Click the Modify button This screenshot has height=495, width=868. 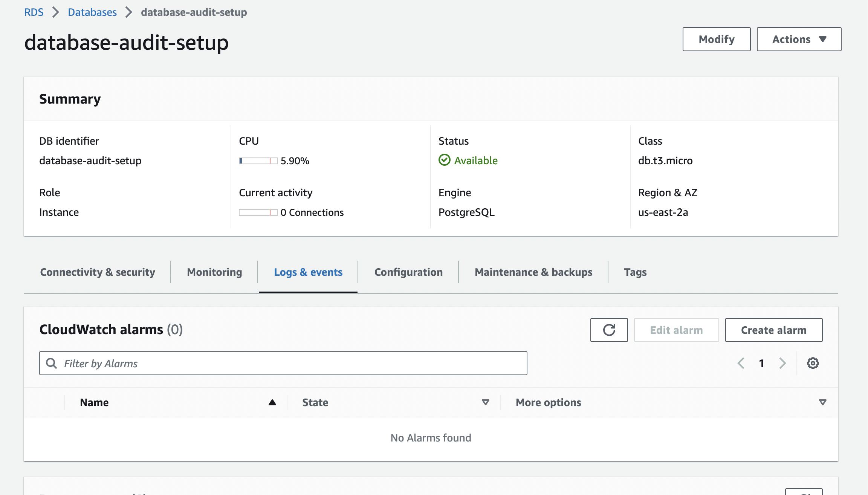click(717, 39)
